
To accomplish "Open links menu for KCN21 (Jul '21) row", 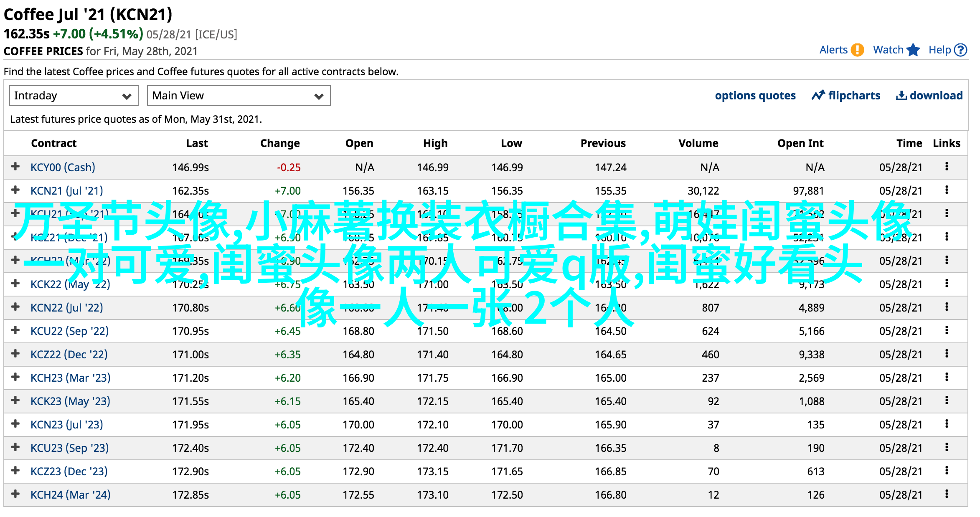I will point(947,190).
